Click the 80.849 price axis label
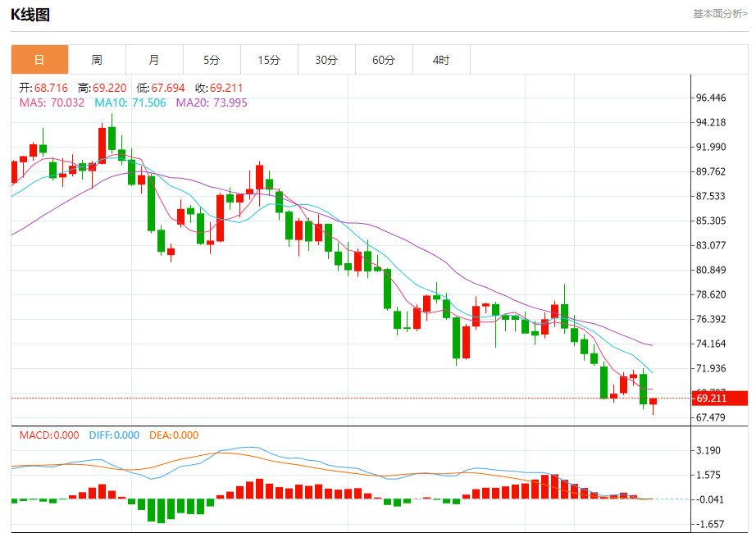 711,270
